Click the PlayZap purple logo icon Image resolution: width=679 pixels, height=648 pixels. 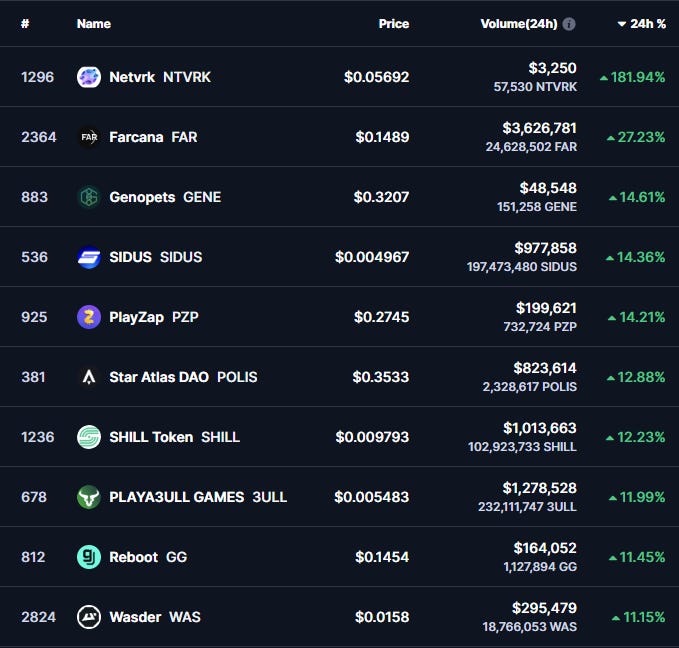point(89,317)
